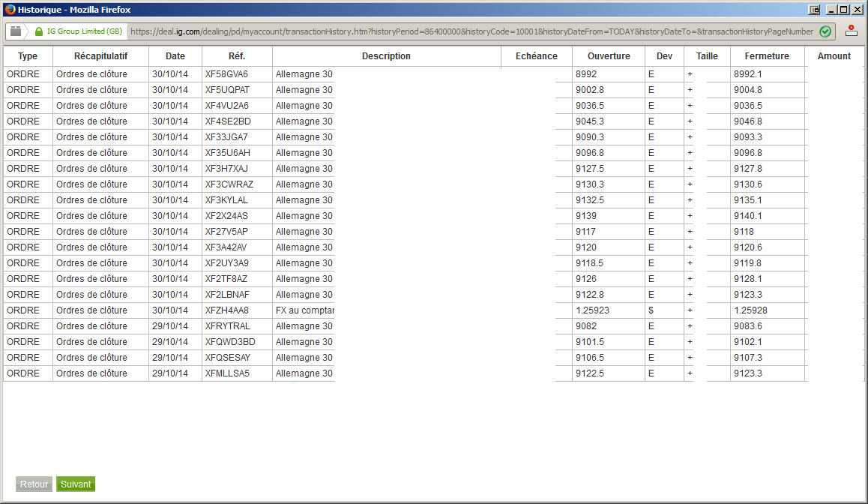Go to next page with Suivant
Screen dimensions: 868x504
(x=76, y=484)
